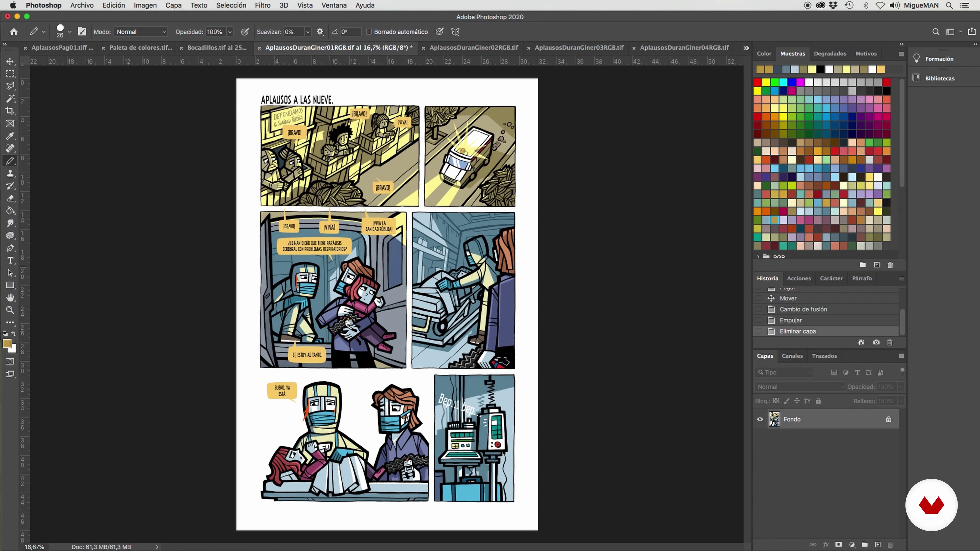Open the Filtro menu
Image resolution: width=980 pixels, height=551 pixels.
263,5
